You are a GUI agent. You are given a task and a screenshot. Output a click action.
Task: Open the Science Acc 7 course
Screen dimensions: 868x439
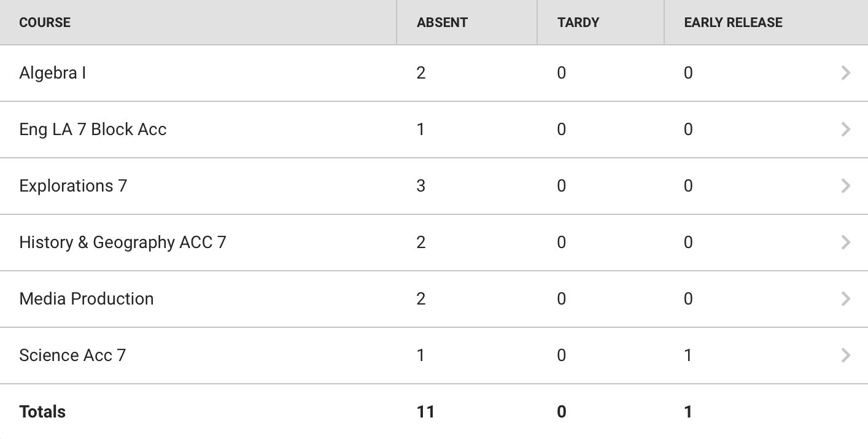pyautogui.click(x=72, y=355)
